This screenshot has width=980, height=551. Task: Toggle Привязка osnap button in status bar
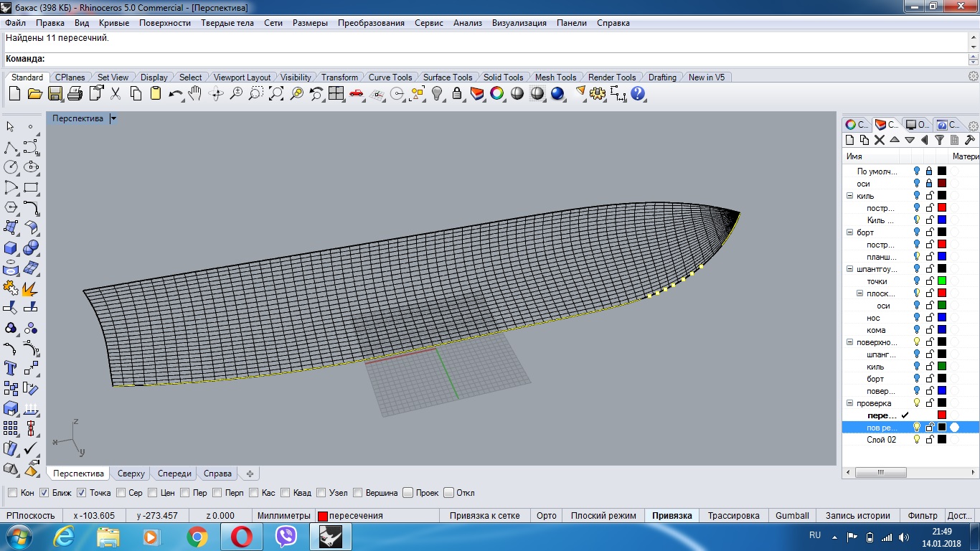[672, 516]
